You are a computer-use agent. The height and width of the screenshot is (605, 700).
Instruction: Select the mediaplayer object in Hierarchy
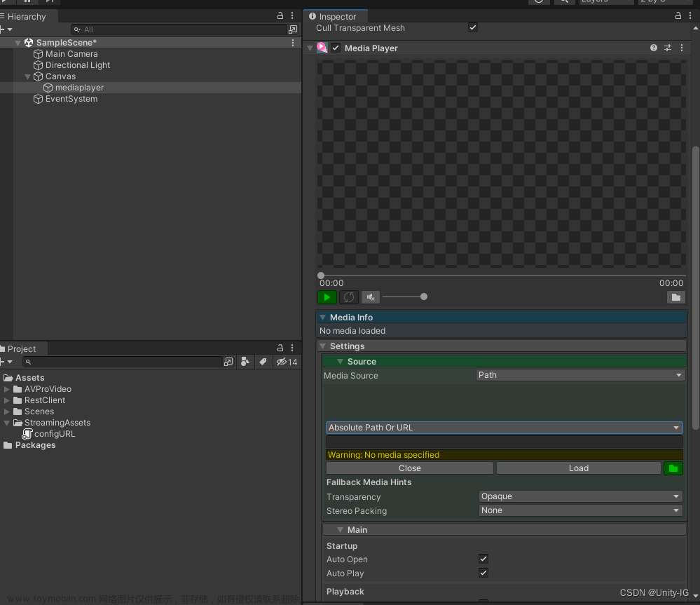pos(79,88)
